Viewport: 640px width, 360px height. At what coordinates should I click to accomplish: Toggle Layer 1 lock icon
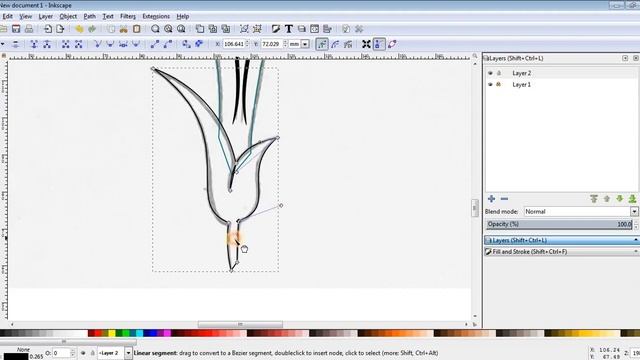(499, 84)
